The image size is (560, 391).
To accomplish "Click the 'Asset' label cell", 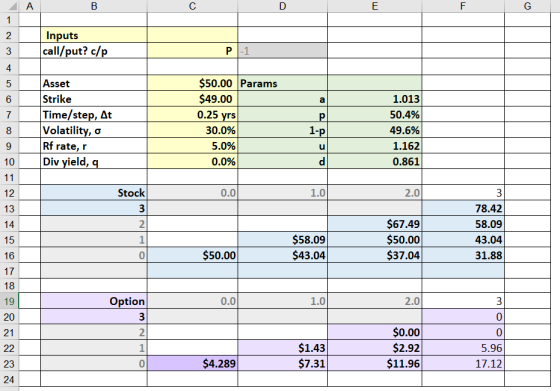I will click(x=94, y=83).
